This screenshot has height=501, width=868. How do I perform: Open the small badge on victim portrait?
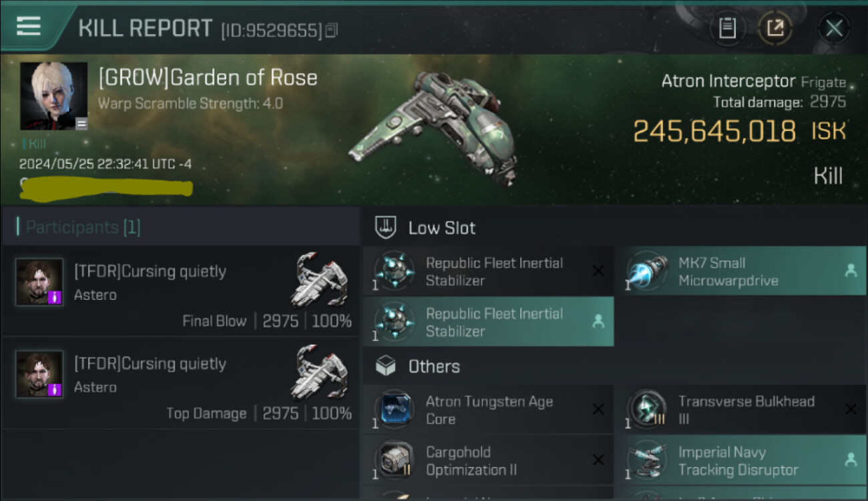pos(81,123)
